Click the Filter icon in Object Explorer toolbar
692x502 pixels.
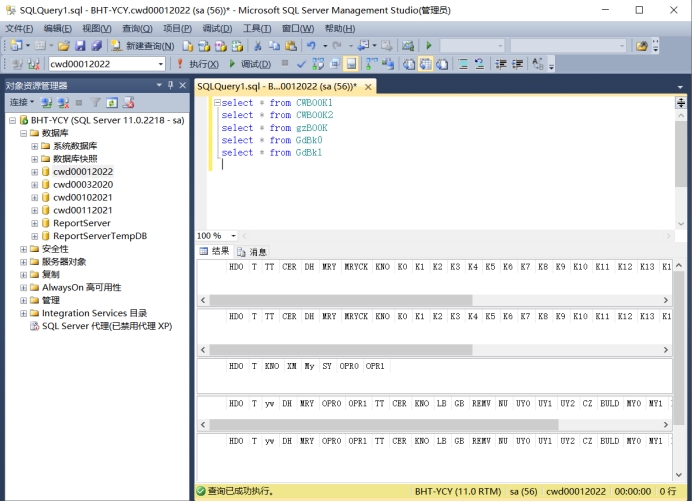[96, 103]
